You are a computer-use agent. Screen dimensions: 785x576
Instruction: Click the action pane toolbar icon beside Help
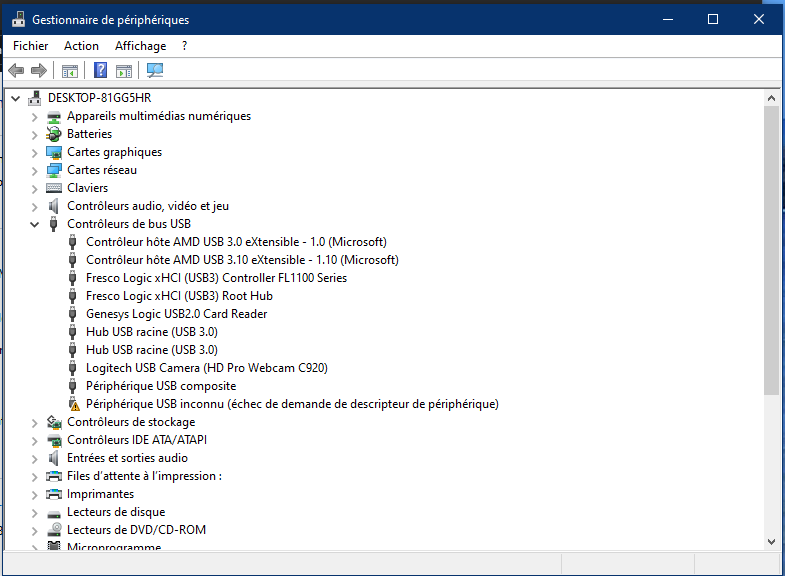[124, 71]
